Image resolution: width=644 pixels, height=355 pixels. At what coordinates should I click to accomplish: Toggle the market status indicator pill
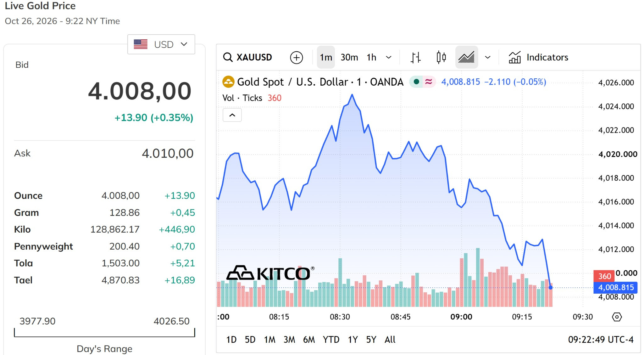[x=422, y=82]
